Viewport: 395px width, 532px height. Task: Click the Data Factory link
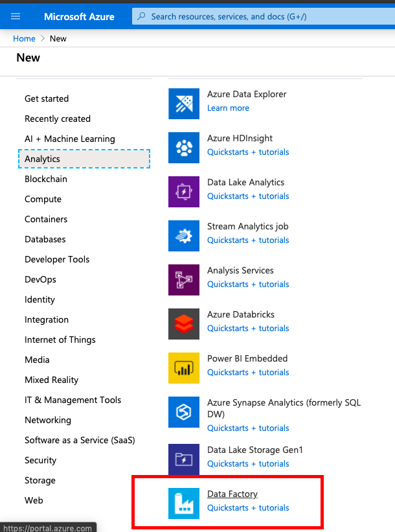point(232,494)
